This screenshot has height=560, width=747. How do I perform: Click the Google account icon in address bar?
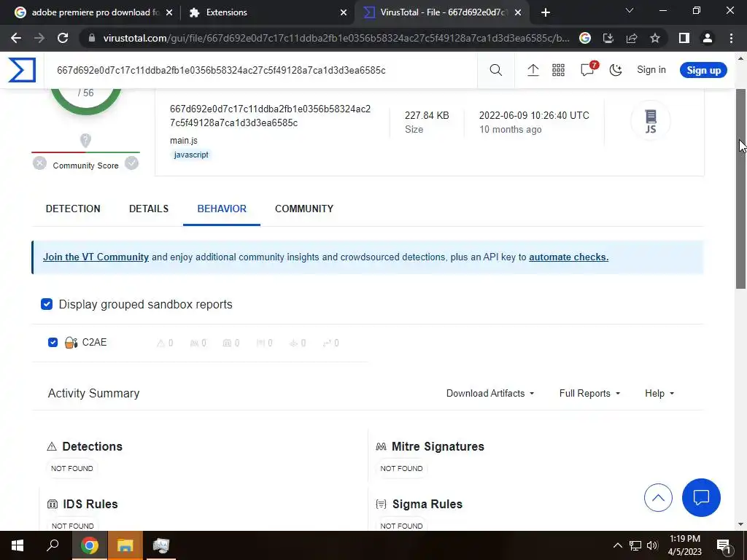point(584,38)
